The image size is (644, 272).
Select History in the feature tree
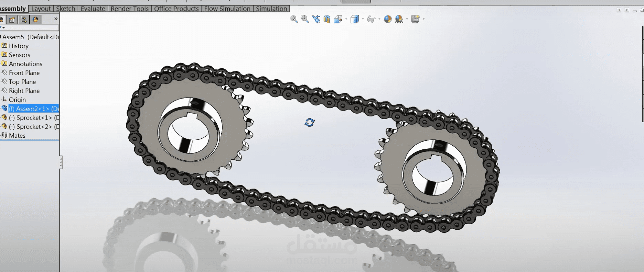tap(19, 46)
